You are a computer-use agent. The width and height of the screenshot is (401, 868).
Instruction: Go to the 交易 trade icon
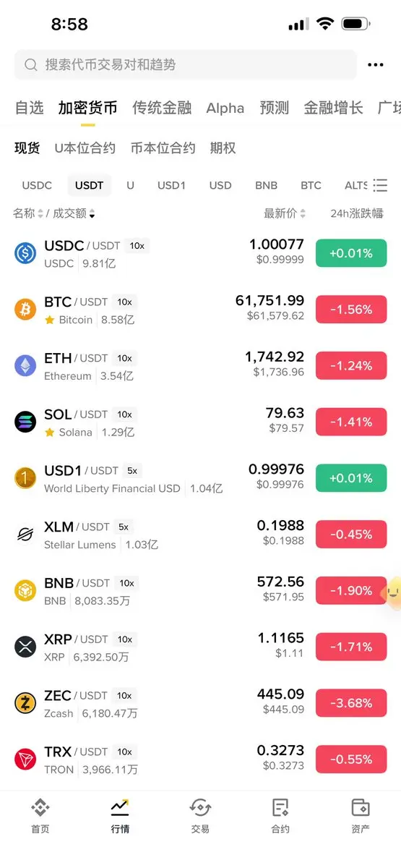(x=200, y=807)
